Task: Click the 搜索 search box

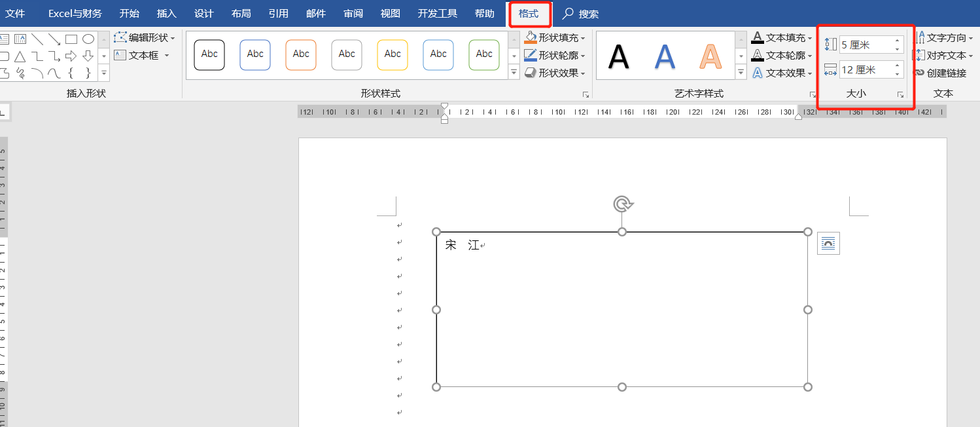Action: (581, 14)
